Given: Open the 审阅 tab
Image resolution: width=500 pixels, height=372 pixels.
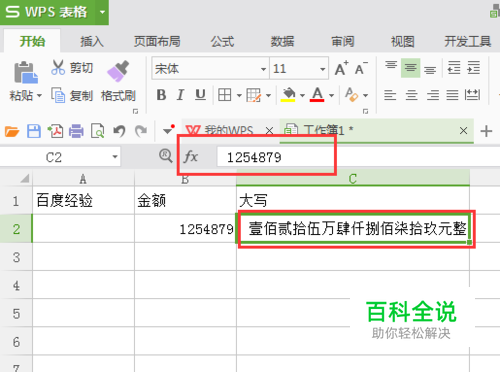Looking at the screenshot, I should click(343, 41).
